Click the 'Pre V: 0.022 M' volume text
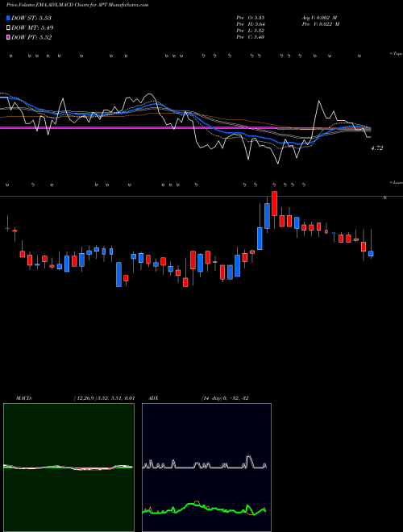The height and width of the screenshot is (532, 403). (321, 24)
